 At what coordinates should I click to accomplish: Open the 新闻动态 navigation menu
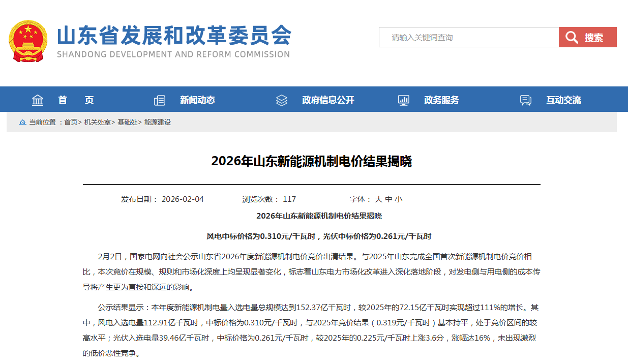[197, 100]
